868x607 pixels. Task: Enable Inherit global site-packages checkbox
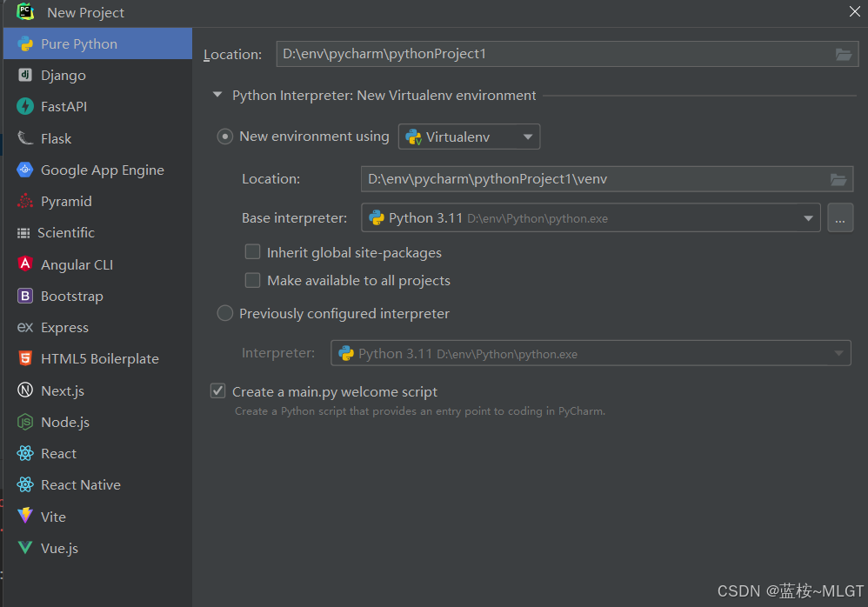pos(252,252)
